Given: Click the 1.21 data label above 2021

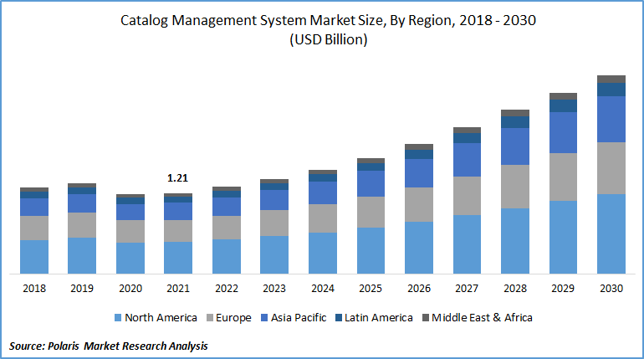Looking at the screenshot, I should tap(177, 178).
